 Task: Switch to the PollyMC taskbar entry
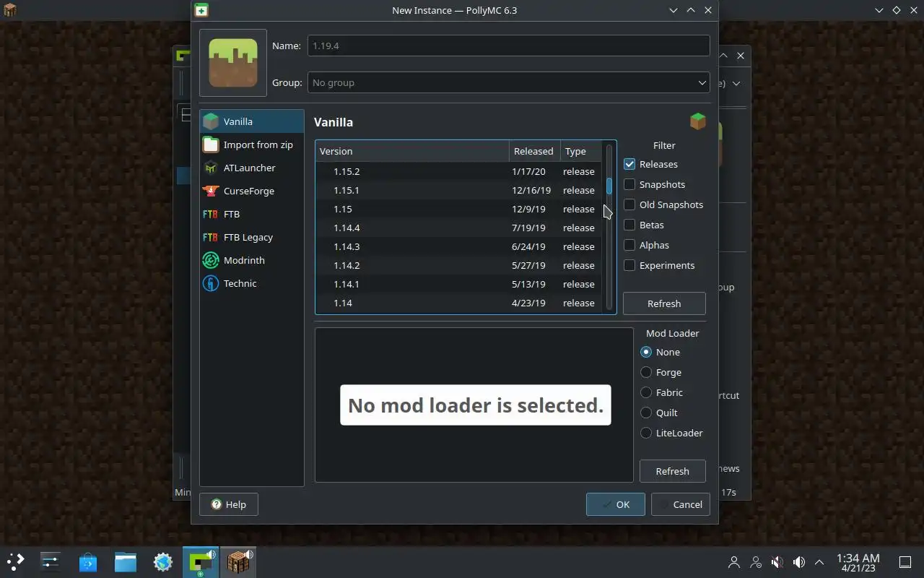[201, 561]
